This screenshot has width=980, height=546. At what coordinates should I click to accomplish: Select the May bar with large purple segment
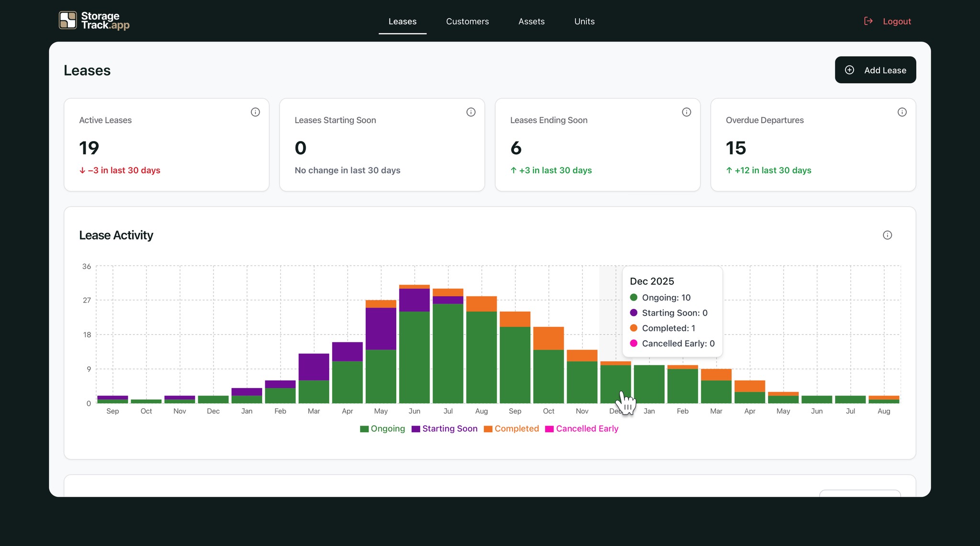click(381, 352)
